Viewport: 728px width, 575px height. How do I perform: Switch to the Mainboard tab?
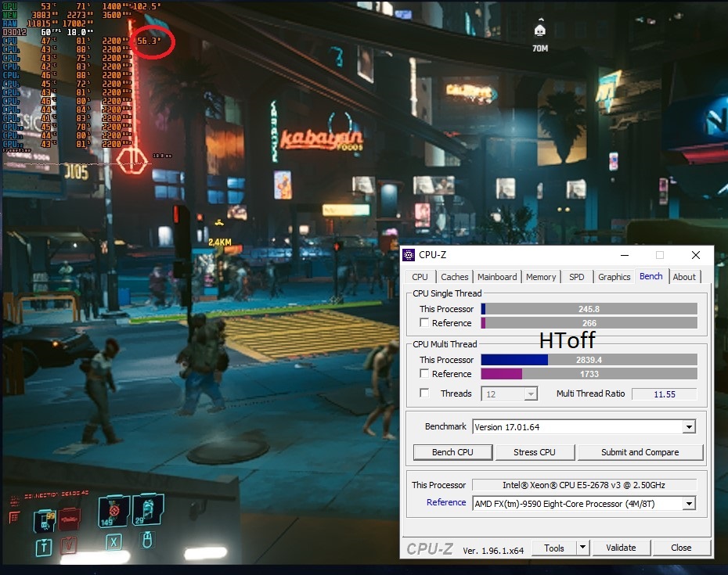coord(497,277)
